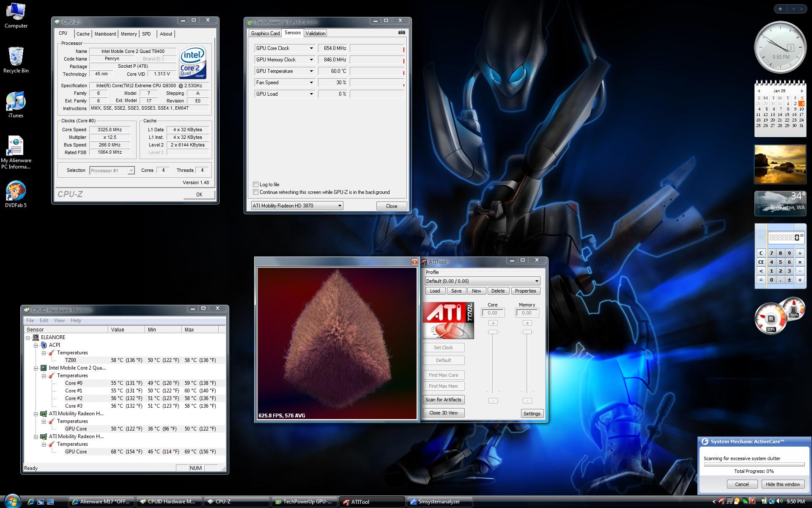
Task: Click the Core clock value field
Action: click(x=493, y=313)
